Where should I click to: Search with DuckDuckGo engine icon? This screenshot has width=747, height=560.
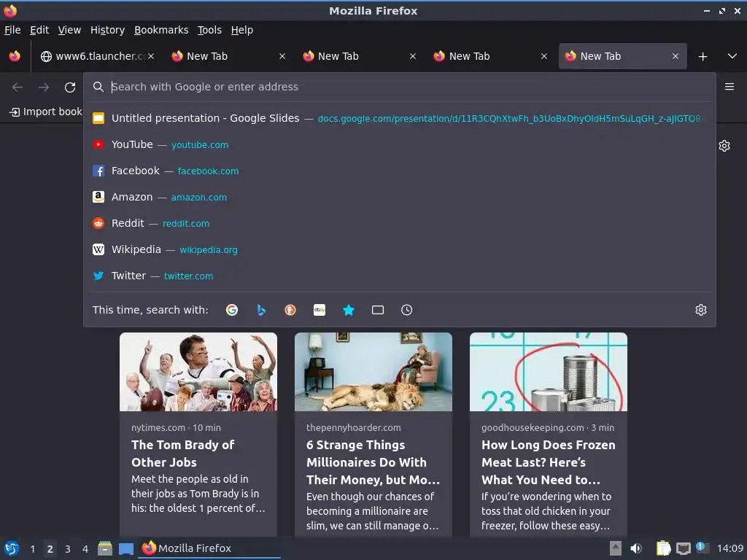pyautogui.click(x=290, y=310)
